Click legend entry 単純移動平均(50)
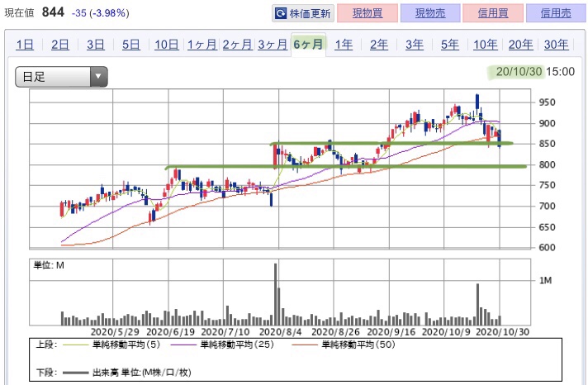Viewport: 588px width, 385px height. [x=358, y=345]
